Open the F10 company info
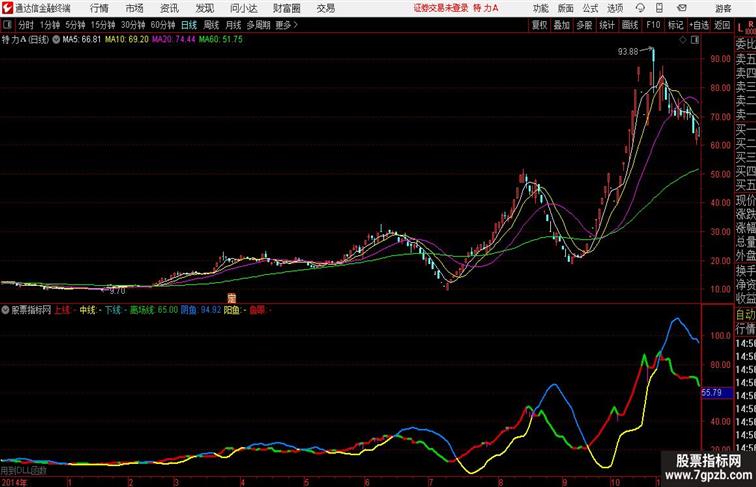Screen dimensions: 756x487 coord(653,25)
